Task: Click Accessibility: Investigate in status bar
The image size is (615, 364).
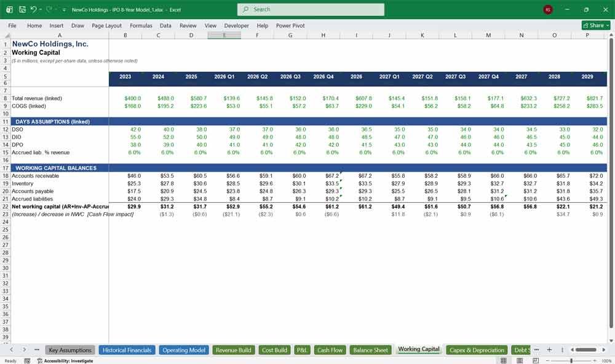Action: [65, 360]
